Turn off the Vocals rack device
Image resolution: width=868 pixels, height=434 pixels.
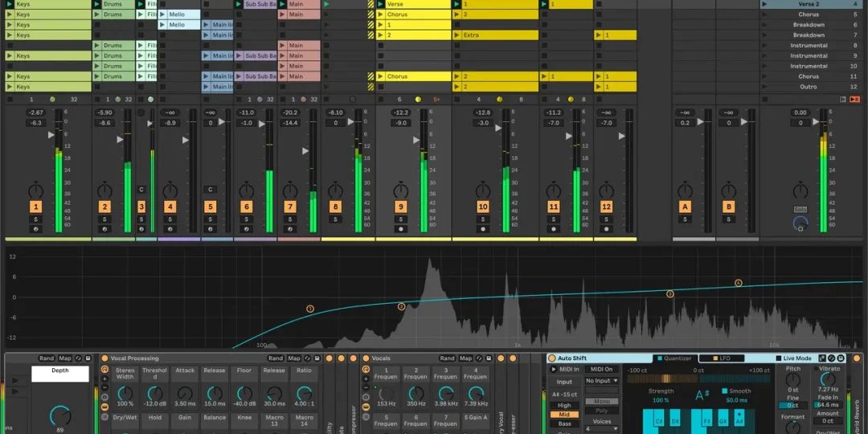[x=366, y=358]
